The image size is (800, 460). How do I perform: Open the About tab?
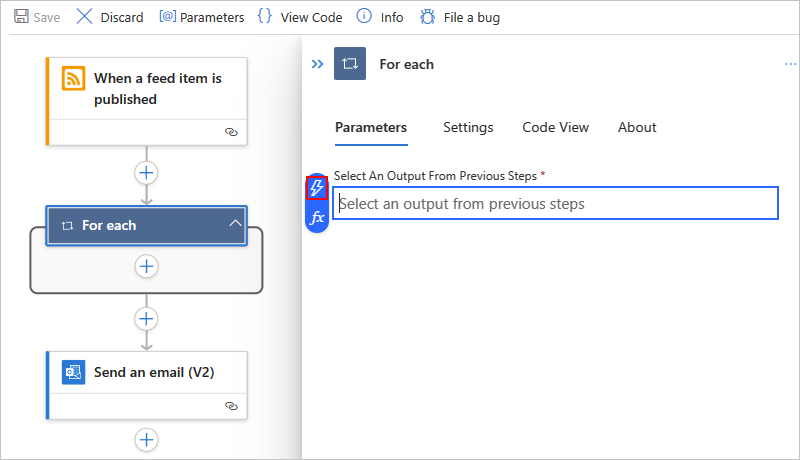pyautogui.click(x=637, y=127)
